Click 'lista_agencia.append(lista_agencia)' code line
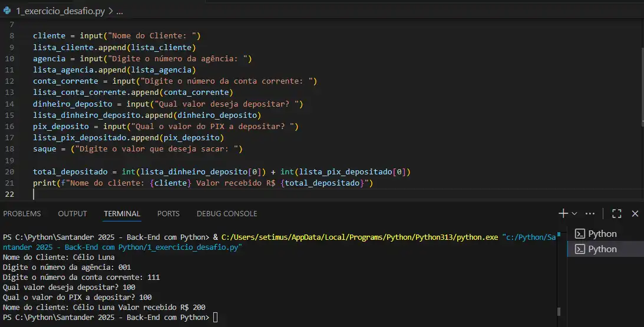644x327 pixels. [114, 70]
